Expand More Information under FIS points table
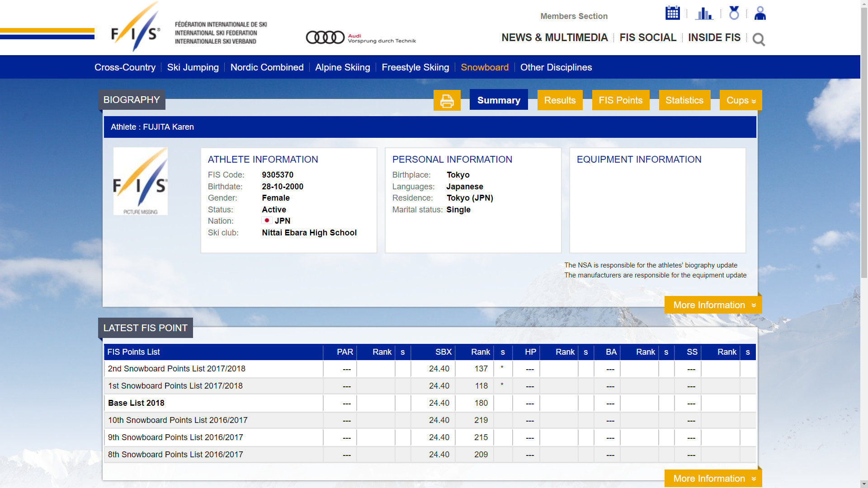 point(713,479)
